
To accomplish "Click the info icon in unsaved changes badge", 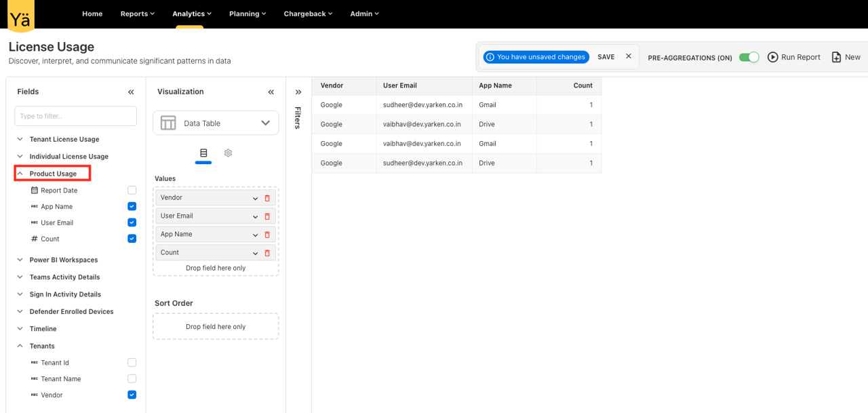I will coord(490,57).
